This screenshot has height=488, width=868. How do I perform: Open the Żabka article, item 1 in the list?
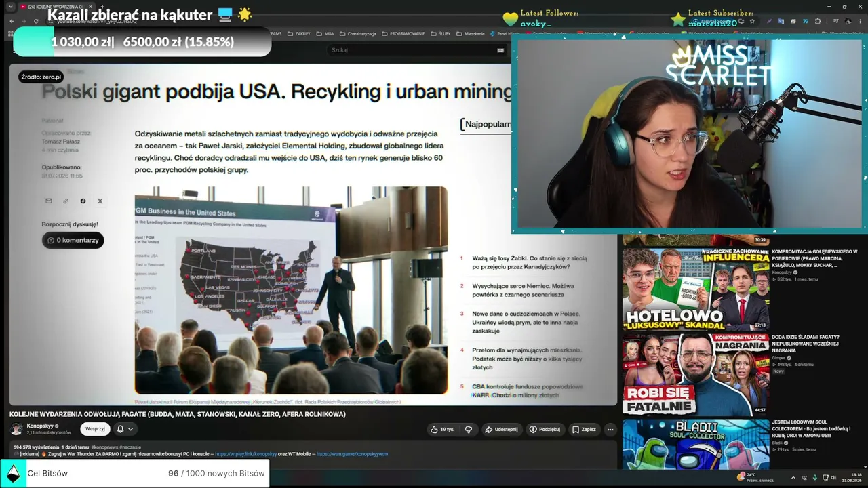click(x=530, y=262)
